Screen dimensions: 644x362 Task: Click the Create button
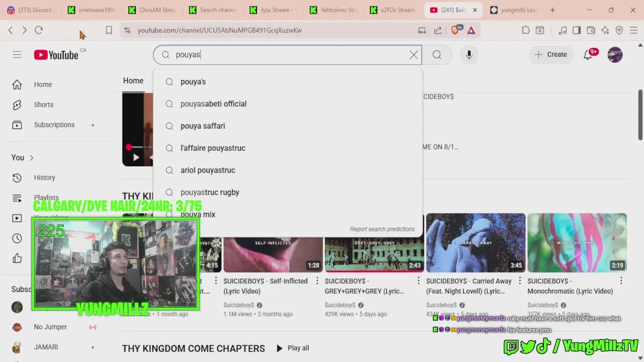coord(550,54)
